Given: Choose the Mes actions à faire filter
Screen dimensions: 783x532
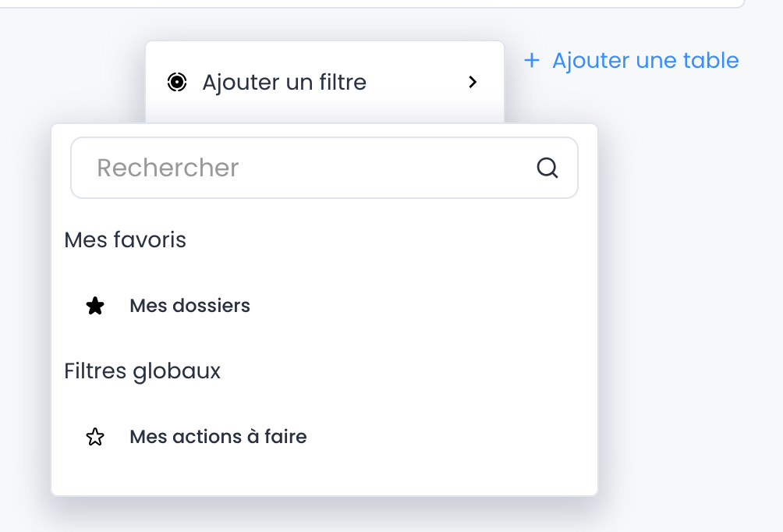Looking at the screenshot, I should [x=218, y=437].
